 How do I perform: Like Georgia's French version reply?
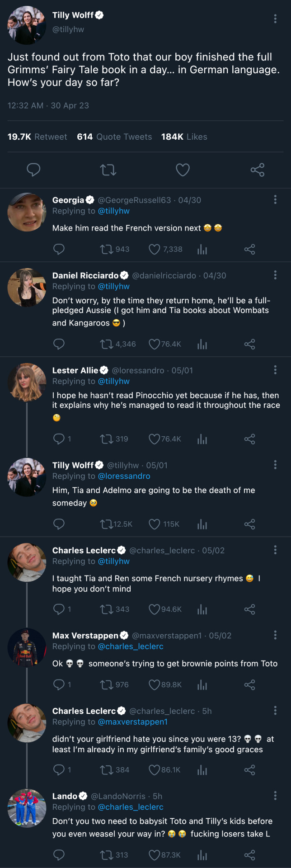(155, 250)
